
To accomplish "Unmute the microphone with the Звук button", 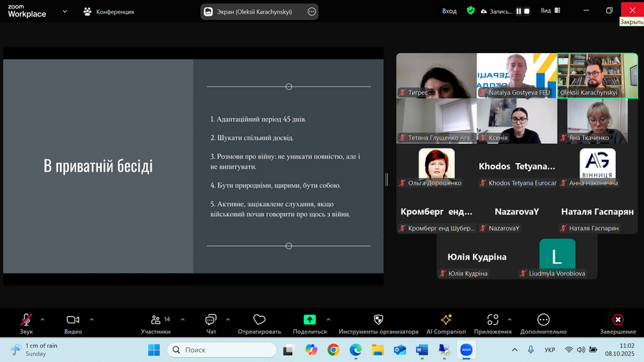I will pos(26,321).
